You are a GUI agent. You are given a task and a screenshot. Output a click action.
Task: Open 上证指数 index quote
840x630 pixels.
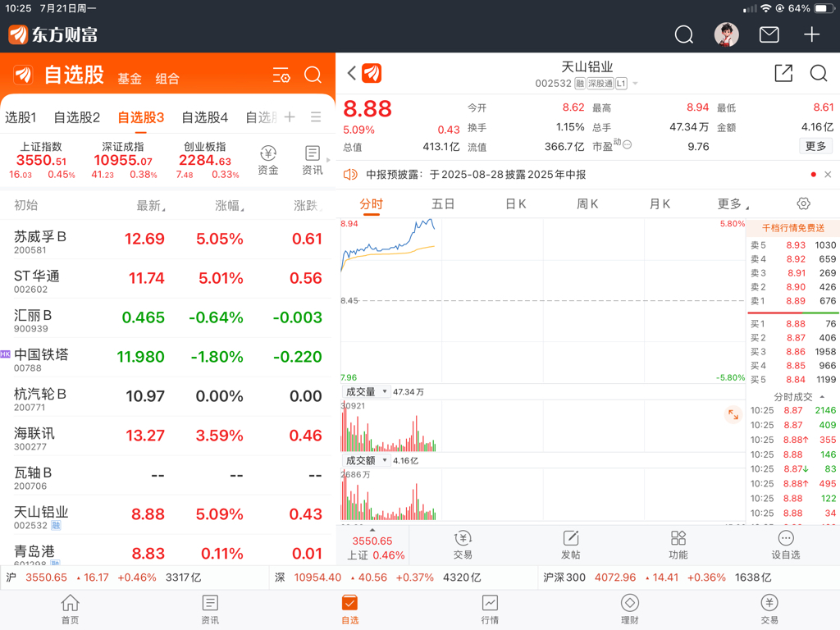41,160
